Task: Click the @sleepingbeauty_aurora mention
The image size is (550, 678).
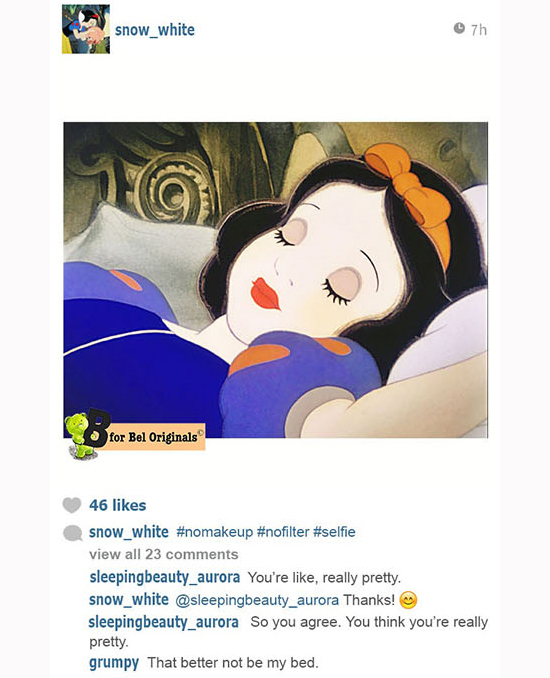Action: 257,600
